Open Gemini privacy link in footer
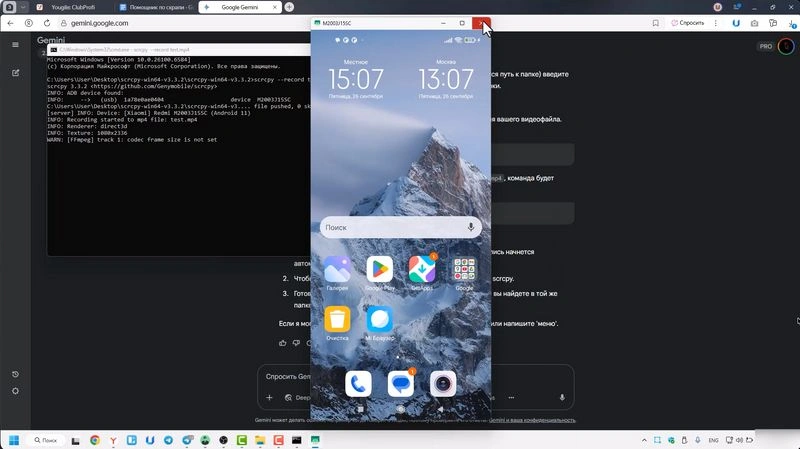This screenshot has width=800, height=449. pyautogui.click(x=532, y=420)
